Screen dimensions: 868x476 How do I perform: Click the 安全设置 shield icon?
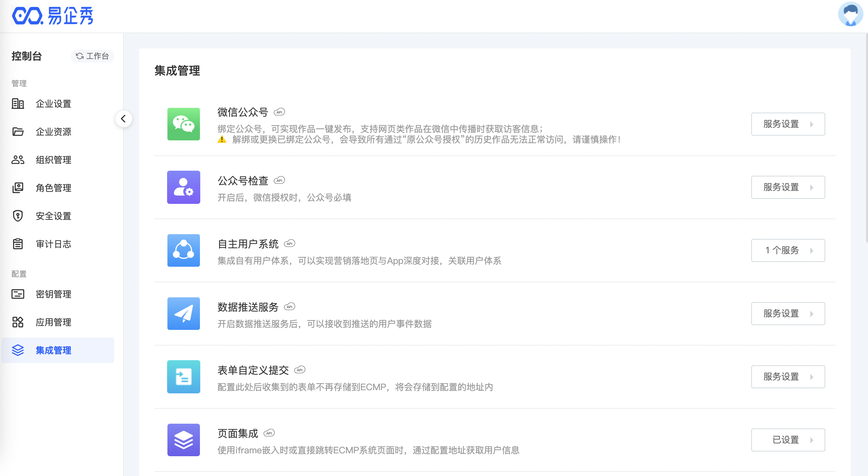(x=18, y=216)
